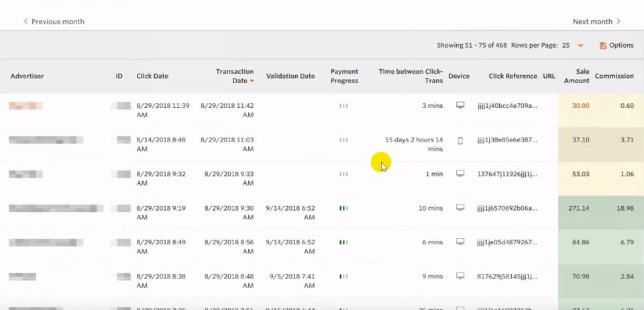The width and height of the screenshot is (644, 310).
Task: Sort by Sale Amount column
Action: click(577, 76)
